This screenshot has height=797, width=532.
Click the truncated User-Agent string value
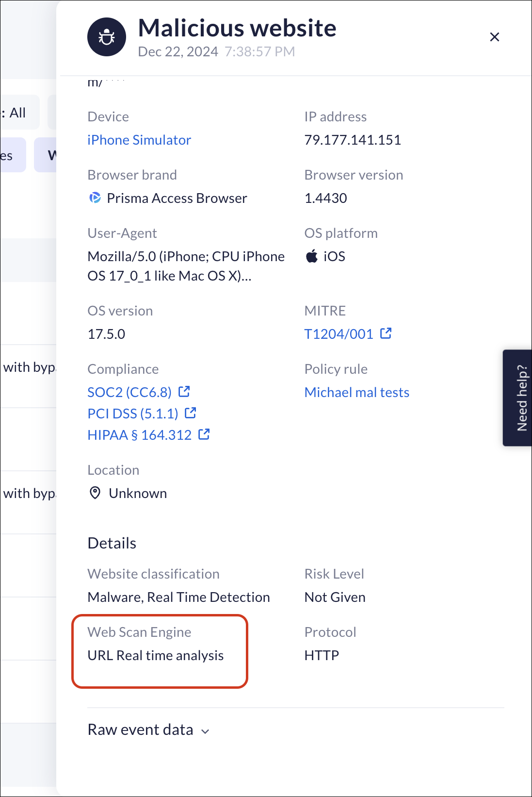186,266
